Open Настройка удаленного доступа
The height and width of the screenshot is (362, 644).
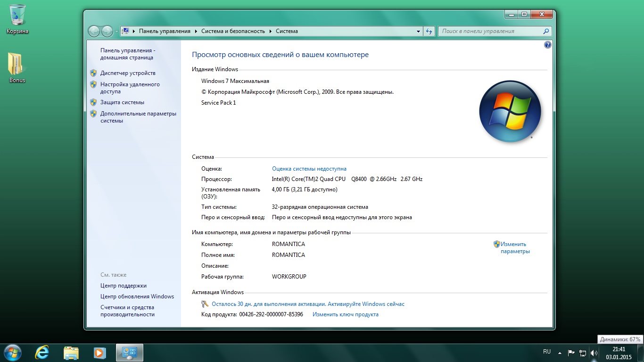[130, 88]
